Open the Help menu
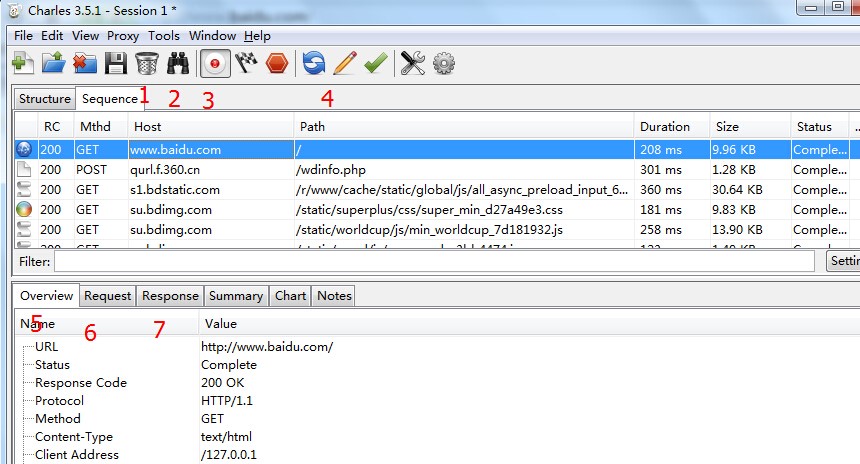860x464 pixels. [x=257, y=36]
